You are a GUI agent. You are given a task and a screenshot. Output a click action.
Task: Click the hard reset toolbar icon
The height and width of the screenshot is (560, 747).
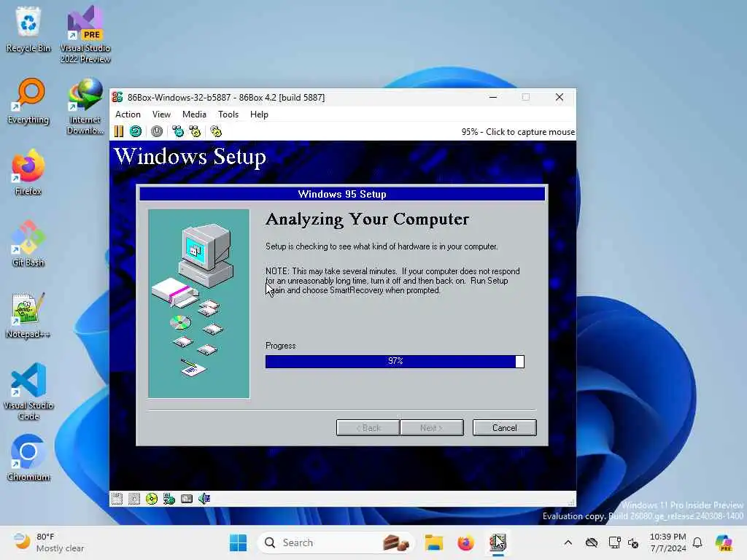[136, 131]
